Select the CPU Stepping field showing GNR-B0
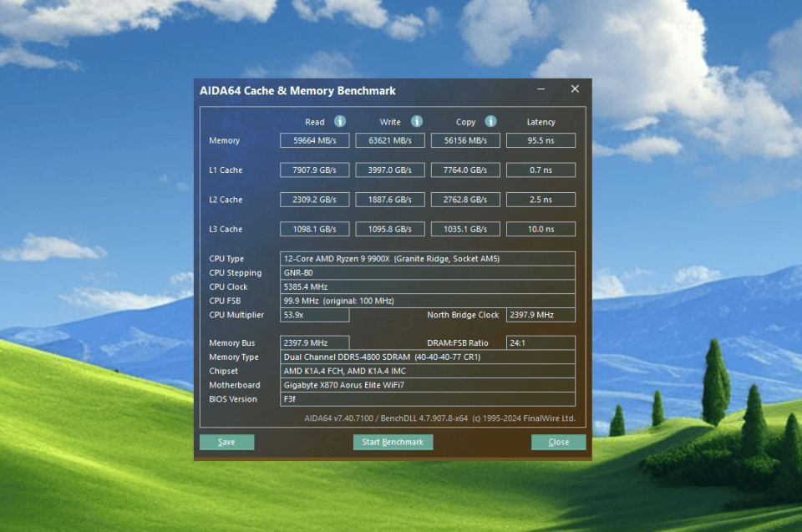 (x=428, y=272)
